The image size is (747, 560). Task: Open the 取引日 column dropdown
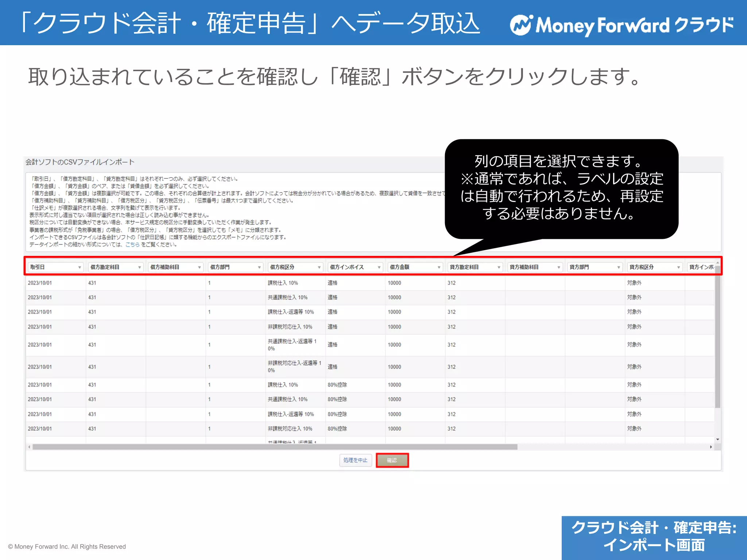[x=55, y=267]
